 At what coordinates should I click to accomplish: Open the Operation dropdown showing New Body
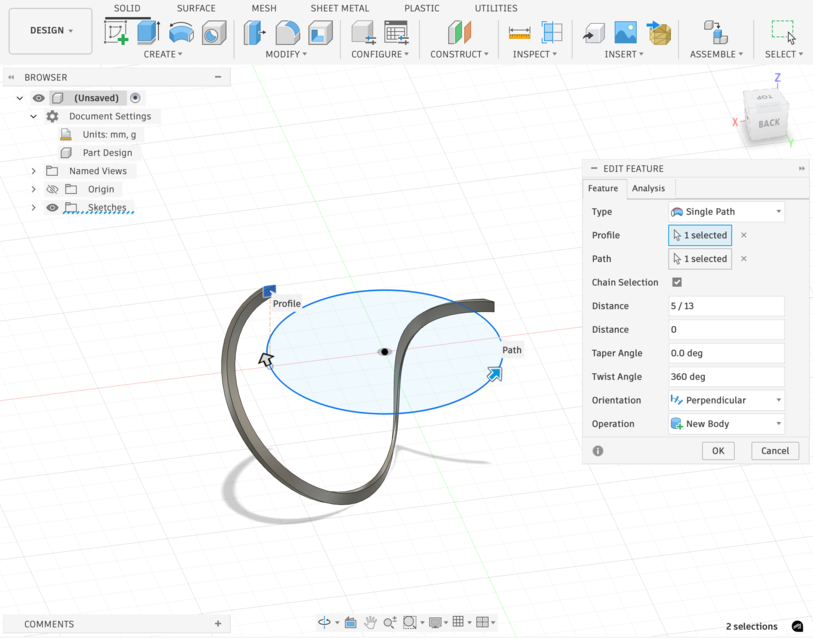pos(726,423)
